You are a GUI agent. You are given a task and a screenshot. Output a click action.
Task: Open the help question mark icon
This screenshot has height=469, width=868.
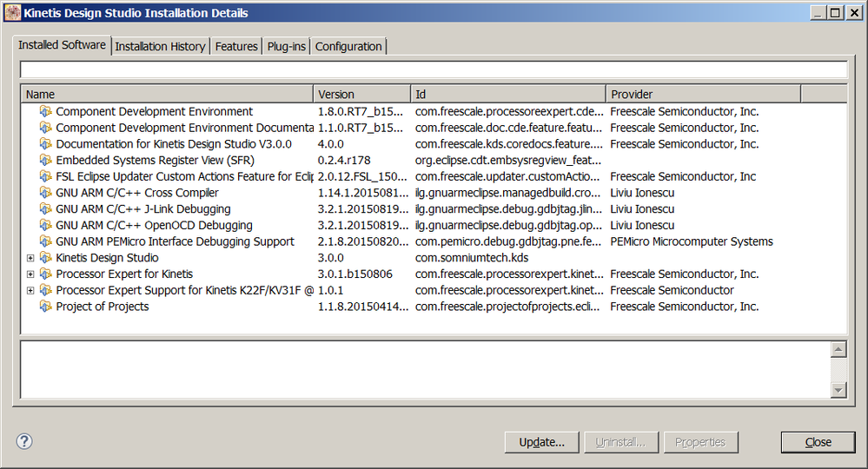point(24,441)
